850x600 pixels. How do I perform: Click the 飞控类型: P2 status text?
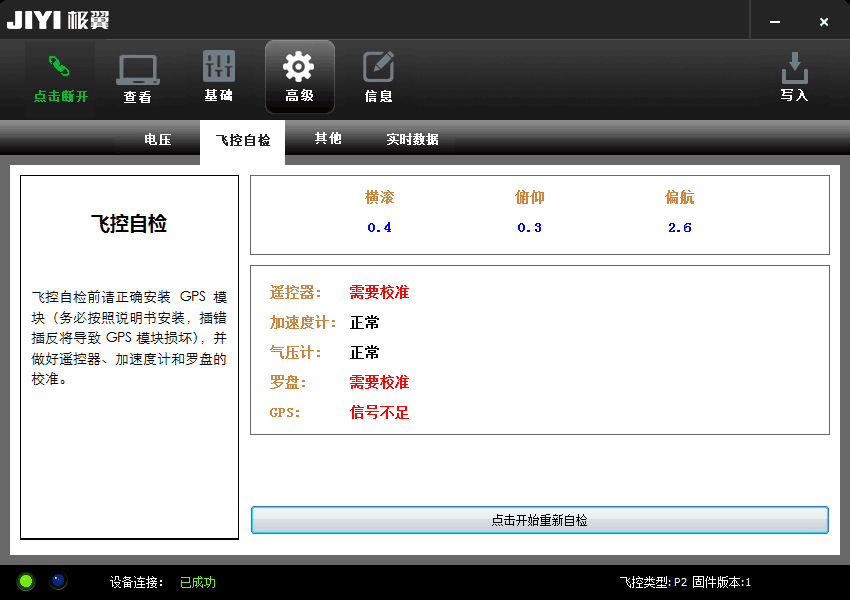(653, 583)
